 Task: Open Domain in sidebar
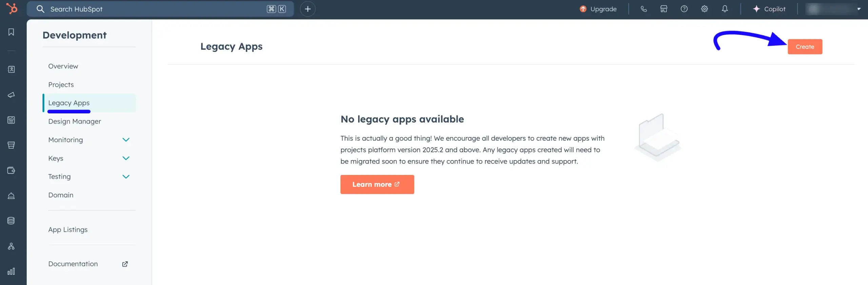click(61, 195)
